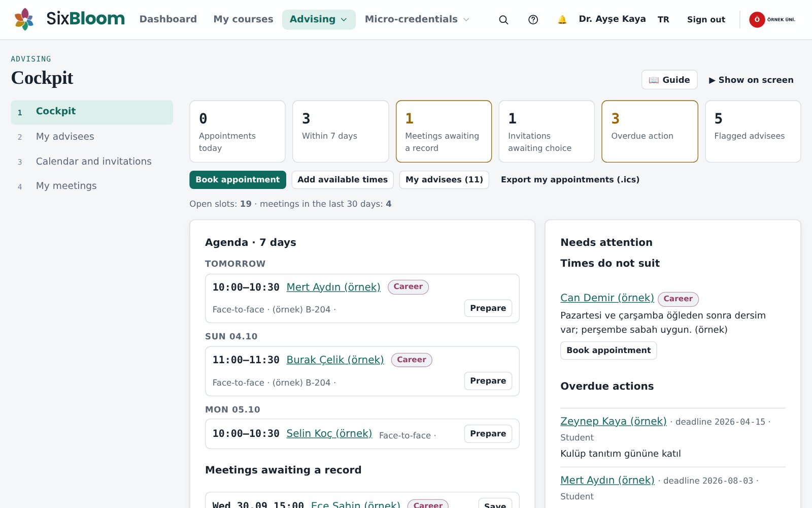The height and width of the screenshot is (508, 812).
Task: Click the red Örnek Üni. university badge
Action: 772,19
